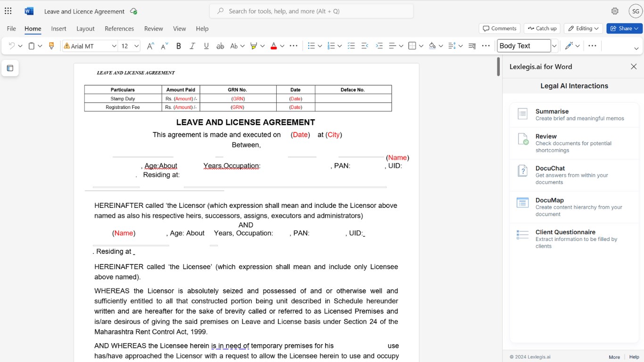Open the font size dropdown
Screen dimensions: 644x362
137,46
